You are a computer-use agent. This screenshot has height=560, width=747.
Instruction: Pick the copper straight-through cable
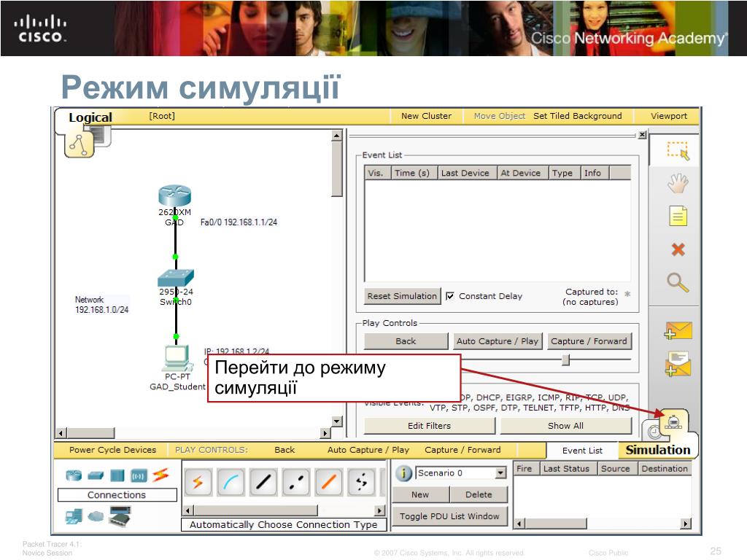coord(263,483)
